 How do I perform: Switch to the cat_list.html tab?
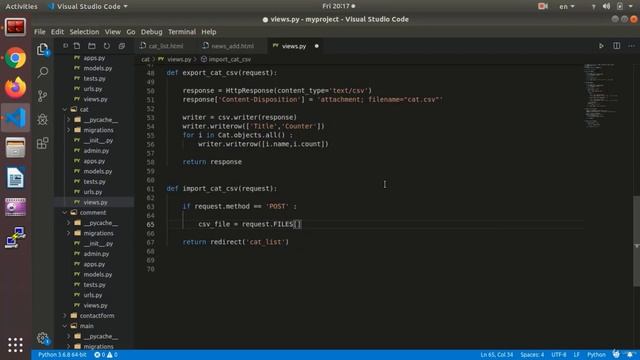pos(166,46)
